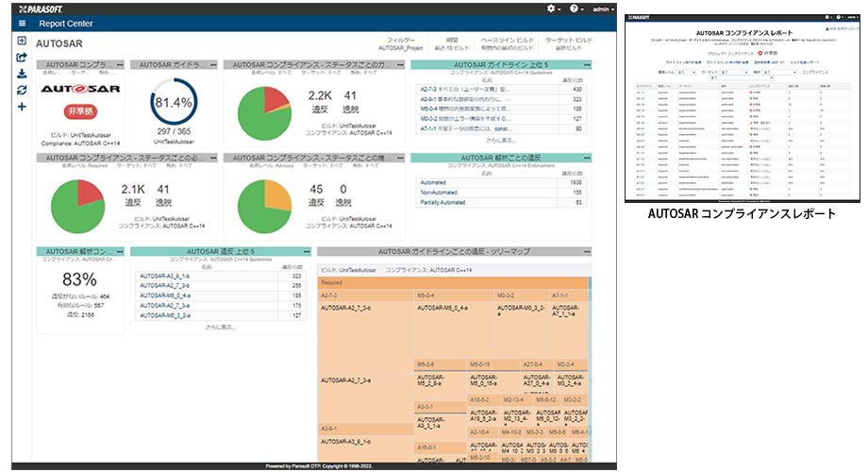Click the Partially Automated row
The image size is (868, 472).
click(x=500, y=202)
